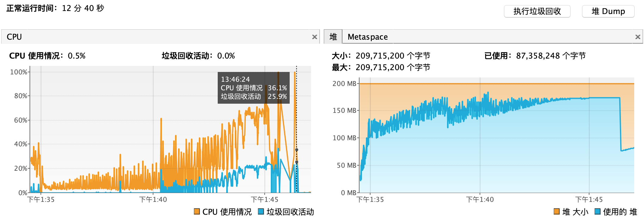
Task: Create a heap dump via 堆 Dump button
Action: coord(608,11)
